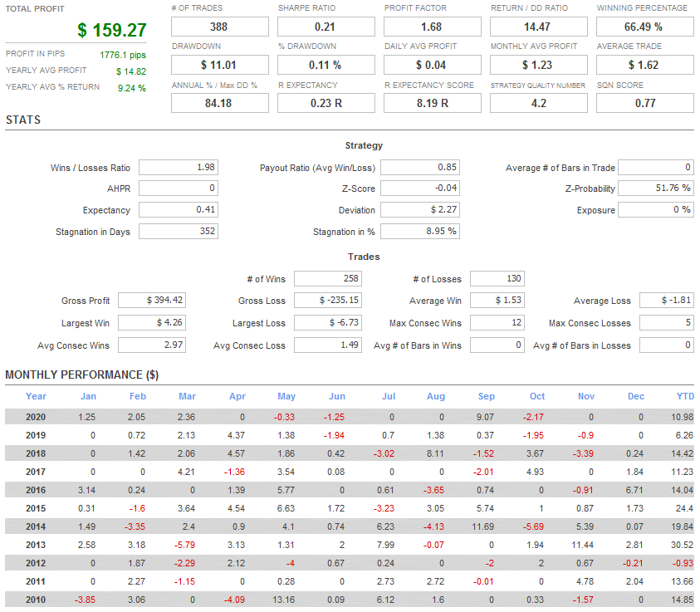Click 2011 November value 4.78
Image resolution: width=700 pixels, height=612 pixels.
(x=585, y=581)
